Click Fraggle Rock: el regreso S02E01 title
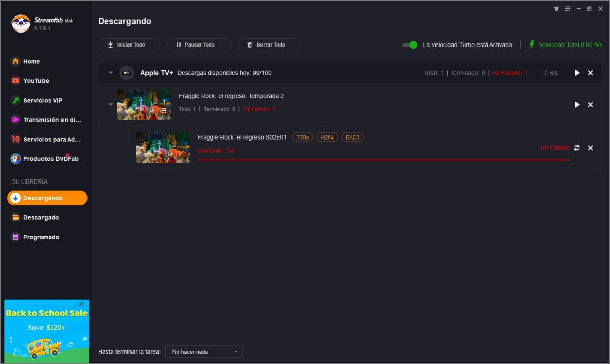Image resolution: width=610 pixels, height=364 pixels. coord(242,137)
